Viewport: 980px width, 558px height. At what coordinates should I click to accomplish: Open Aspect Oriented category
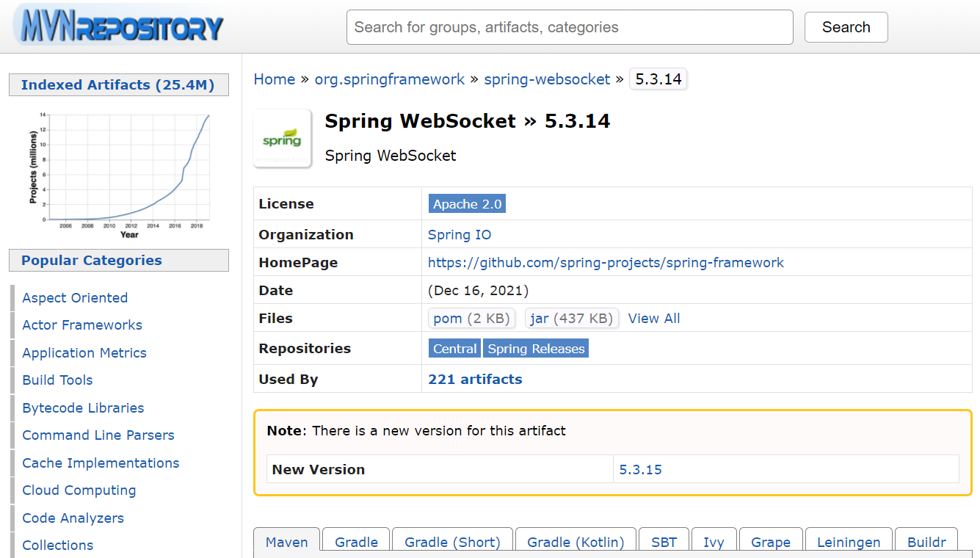pyautogui.click(x=75, y=298)
